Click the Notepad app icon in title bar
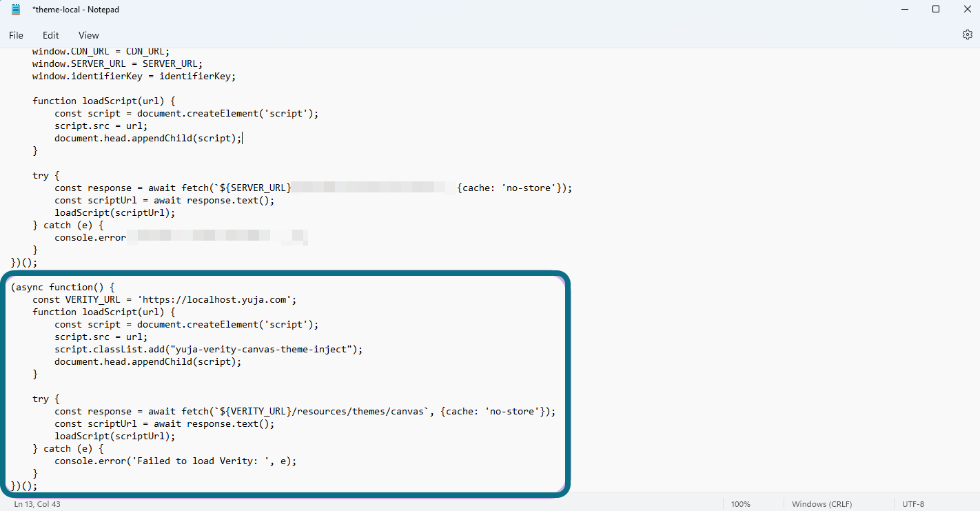 point(16,9)
